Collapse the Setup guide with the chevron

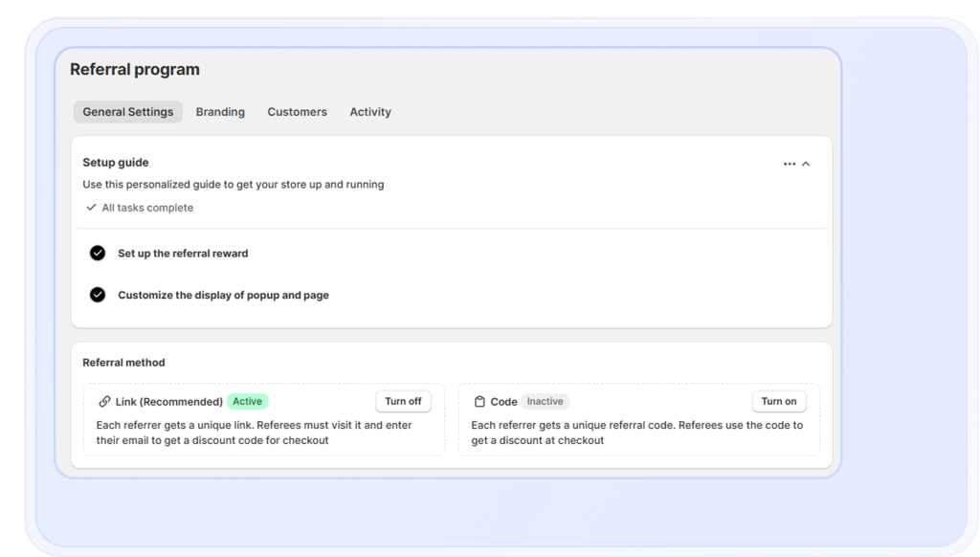point(807,163)
